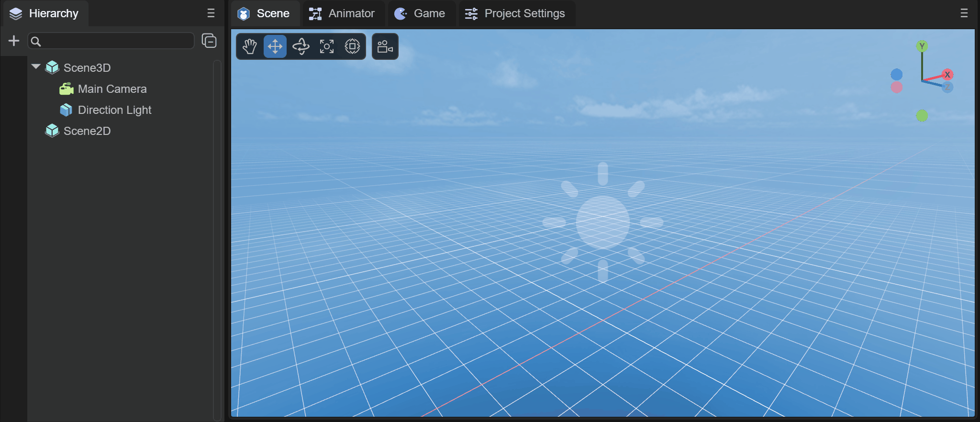Viewport: 980px width, 422px height.
Task: Open the Hierarchy panel menu
Action: 211,13
